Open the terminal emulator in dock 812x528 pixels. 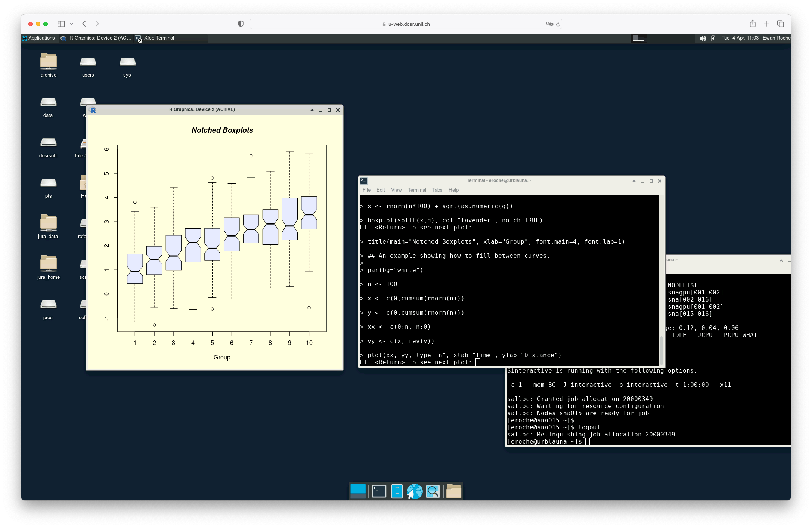[x=379, y=491]
